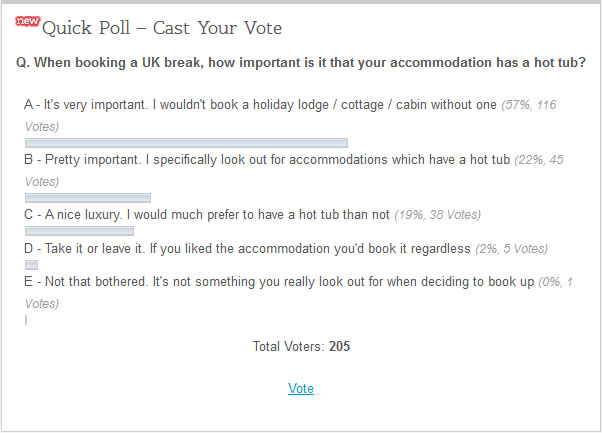
Task: Select option B – Pretty important
Action: (267, 160)
